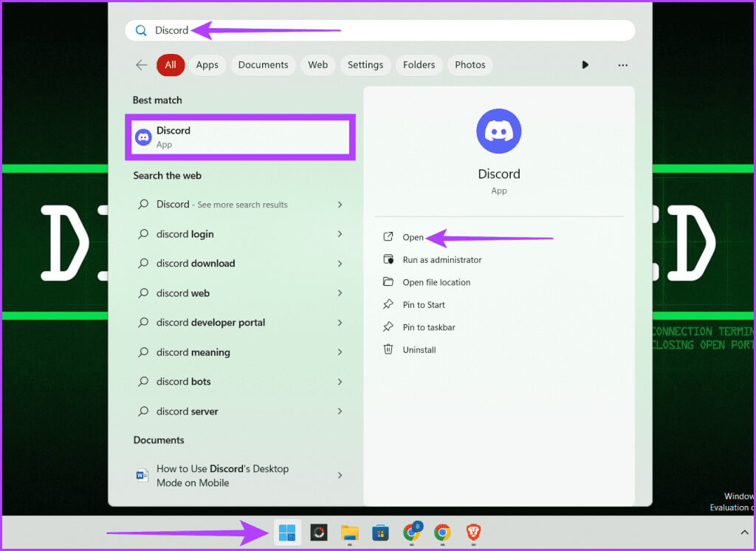Viewport: 756px width, 551px height.
Task: Switch to the Apps filter tab
Action: pos(207,65)
